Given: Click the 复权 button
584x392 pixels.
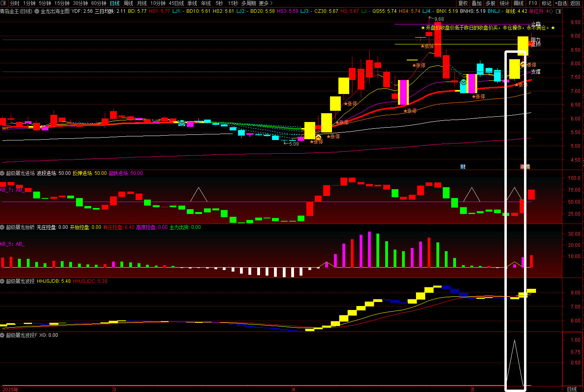Looking at the screenshot, I should (x=463, y=3).
